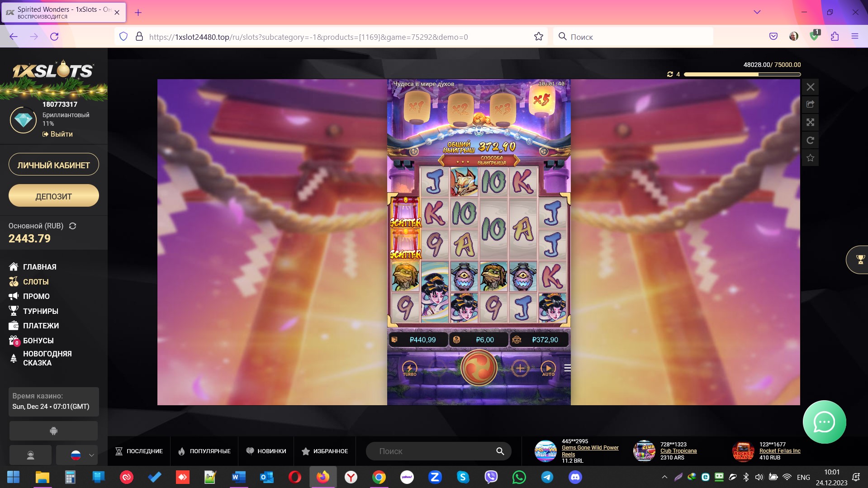868x488 pixels.
Task: Select the Популярные tab
Action: pos(204,451)
